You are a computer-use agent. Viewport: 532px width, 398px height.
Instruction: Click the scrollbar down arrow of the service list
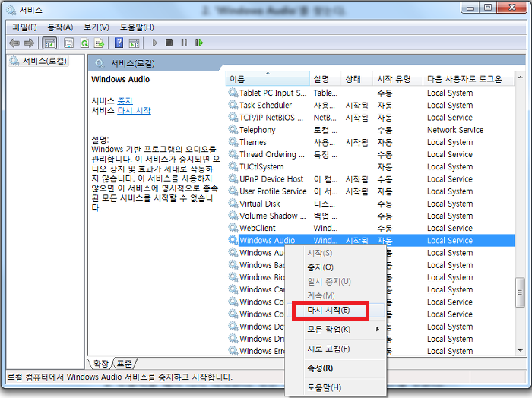point(520,351)
